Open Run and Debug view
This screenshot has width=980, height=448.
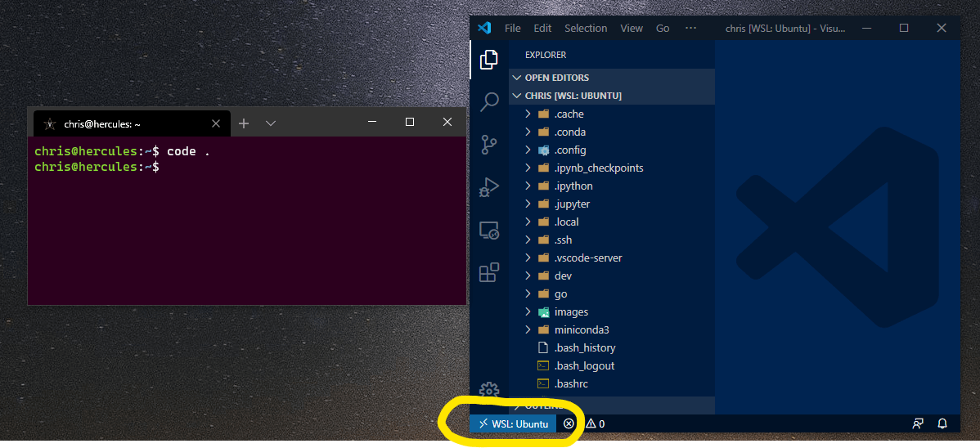[488, 187]
